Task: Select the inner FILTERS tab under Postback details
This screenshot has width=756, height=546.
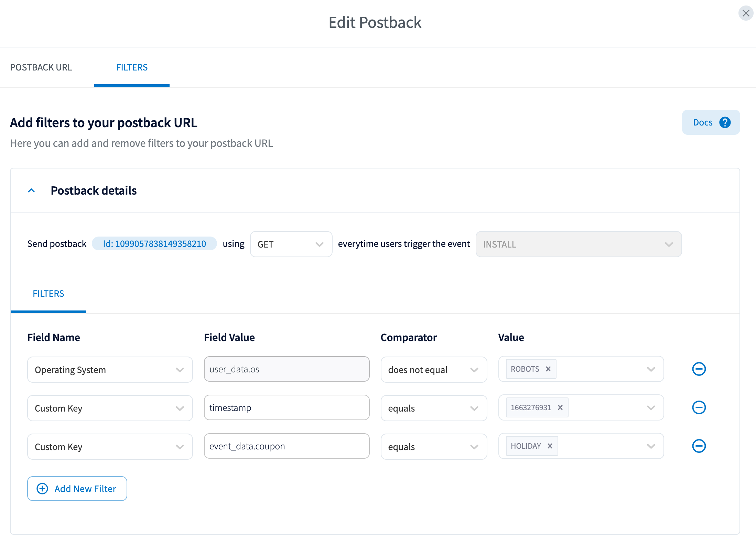Action: coord(48,294)
